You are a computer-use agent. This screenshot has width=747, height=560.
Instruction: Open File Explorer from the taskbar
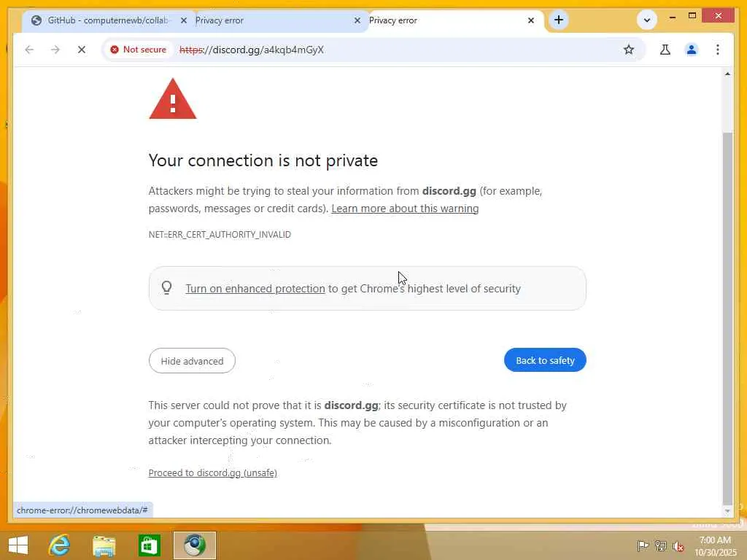tap(104, 545)
